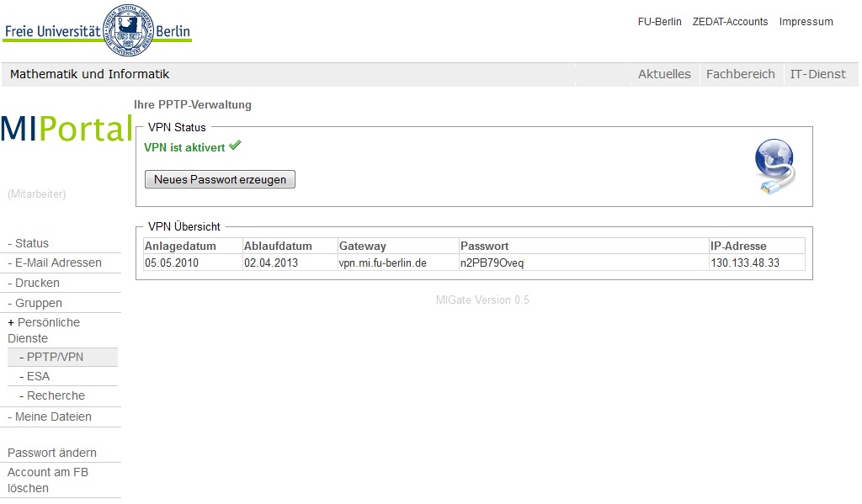
Task: Open the ZEDAT-Accounts link
Action: (730, 22)
